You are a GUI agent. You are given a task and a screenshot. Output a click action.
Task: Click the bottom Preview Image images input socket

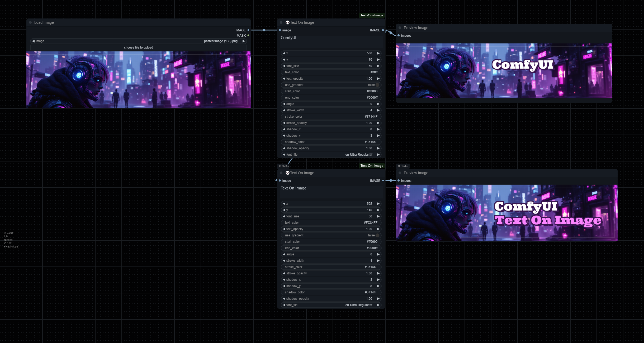(399, 180)
